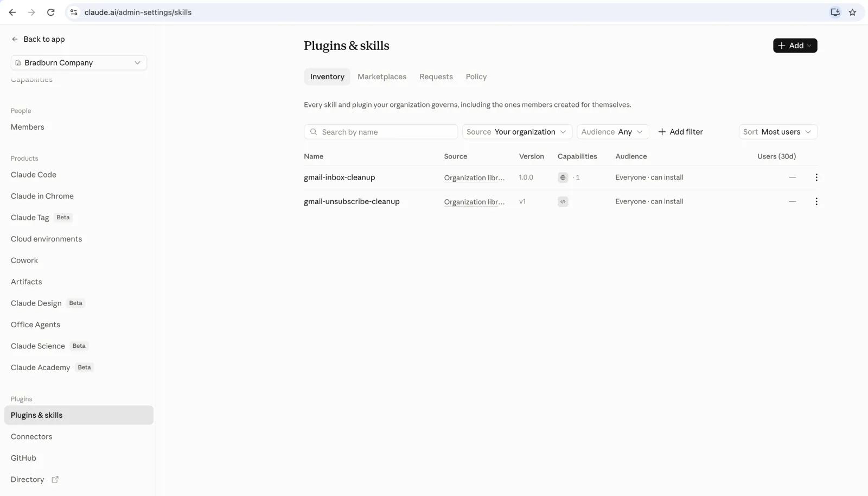Open gmail-inbox-cleanup row
Image resolution: width=868 pixels, height=496 pixels.
click(x=560, y=177)
